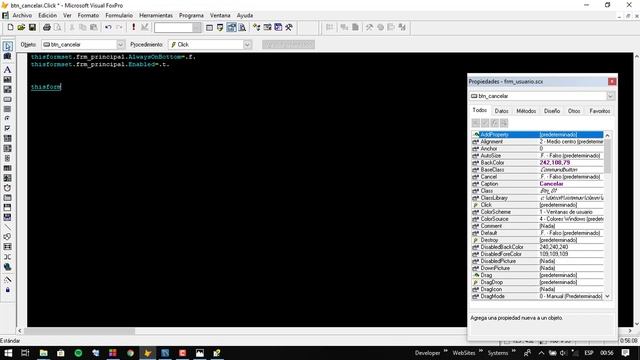This screenshot has width=640, height=360.
Task: Select the AddProperty row in properties list
Action: tap(538, 135)
